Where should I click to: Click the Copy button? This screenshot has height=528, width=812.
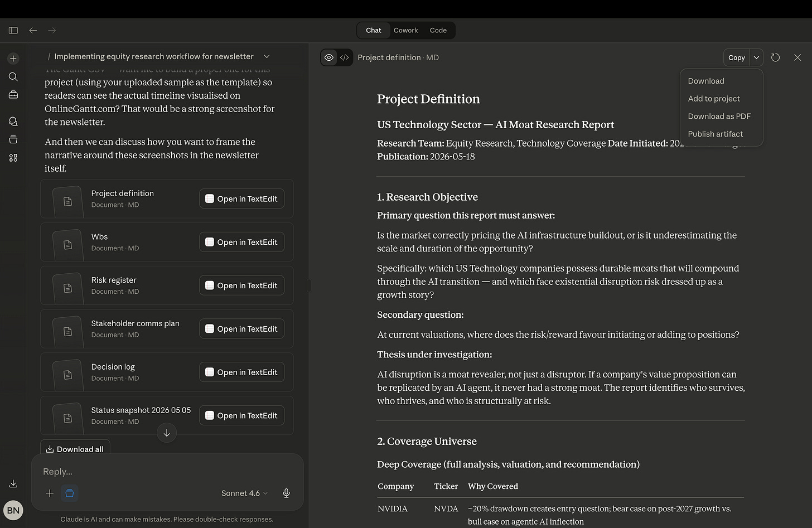pos(736,57)
